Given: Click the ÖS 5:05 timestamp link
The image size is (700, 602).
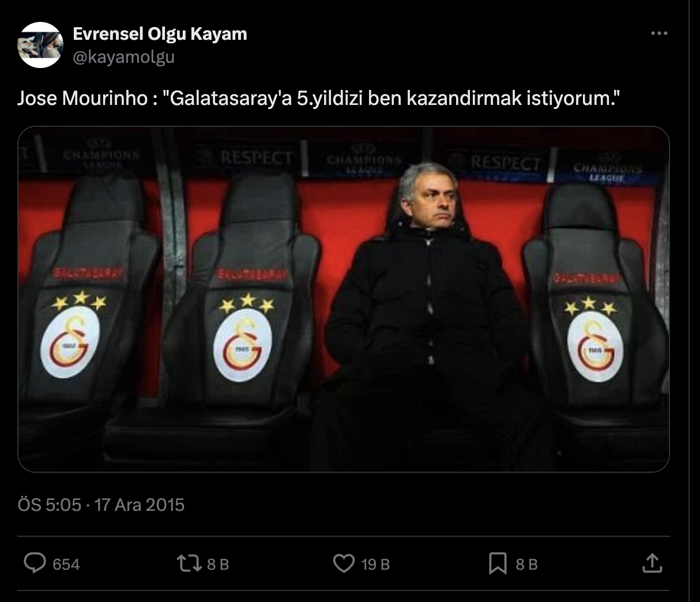Looking at the screenshot, I should [50, 505].
